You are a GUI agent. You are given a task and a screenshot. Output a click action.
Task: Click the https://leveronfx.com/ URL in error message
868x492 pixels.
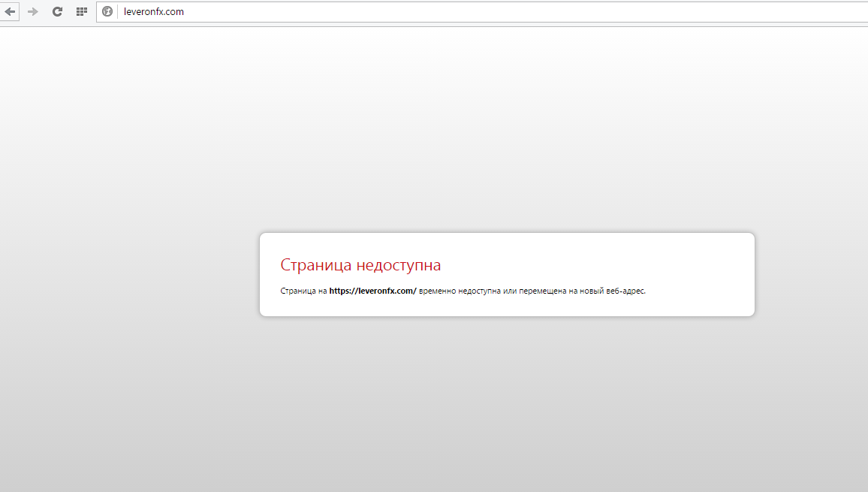pos(372,291)
